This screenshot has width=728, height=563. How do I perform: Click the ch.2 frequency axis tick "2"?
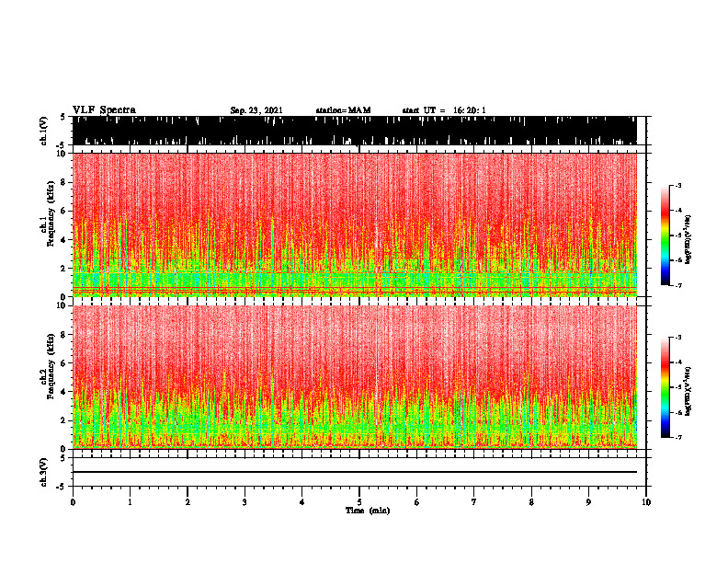point(64,420)
